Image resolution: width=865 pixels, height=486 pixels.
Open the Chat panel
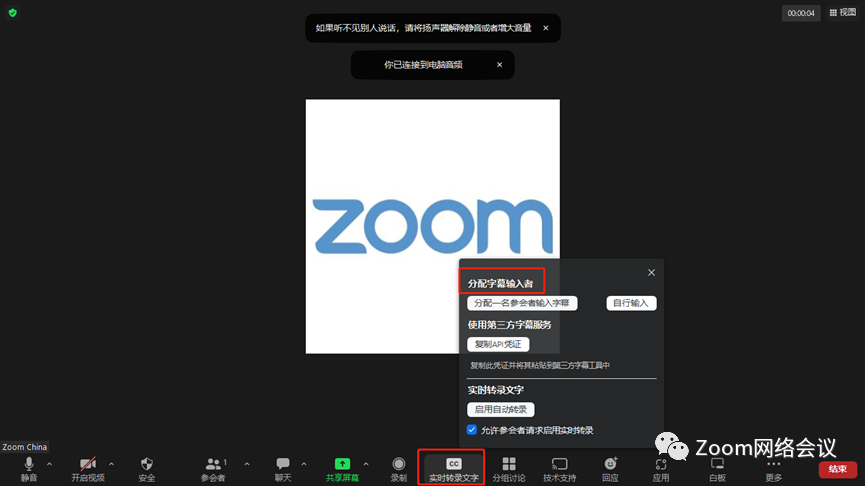pos(283,469)
